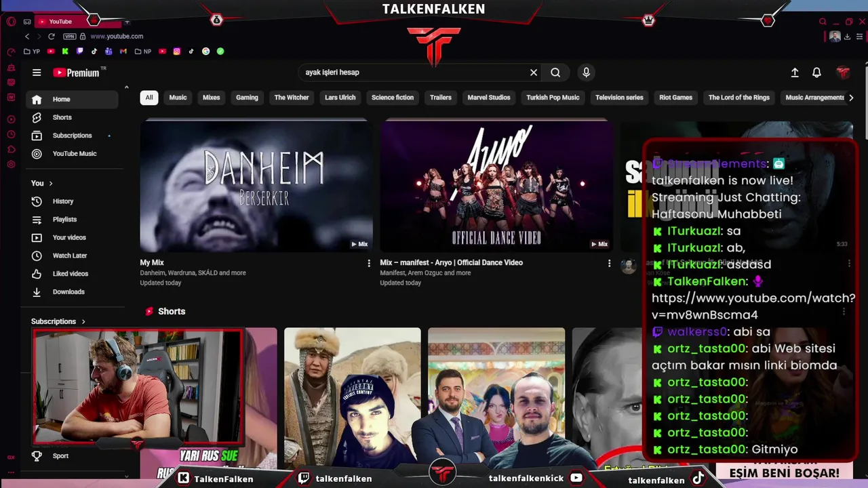The height and width of the screenshot is (488, 868).
Task: Open watch History
Action: coord(72,201)
